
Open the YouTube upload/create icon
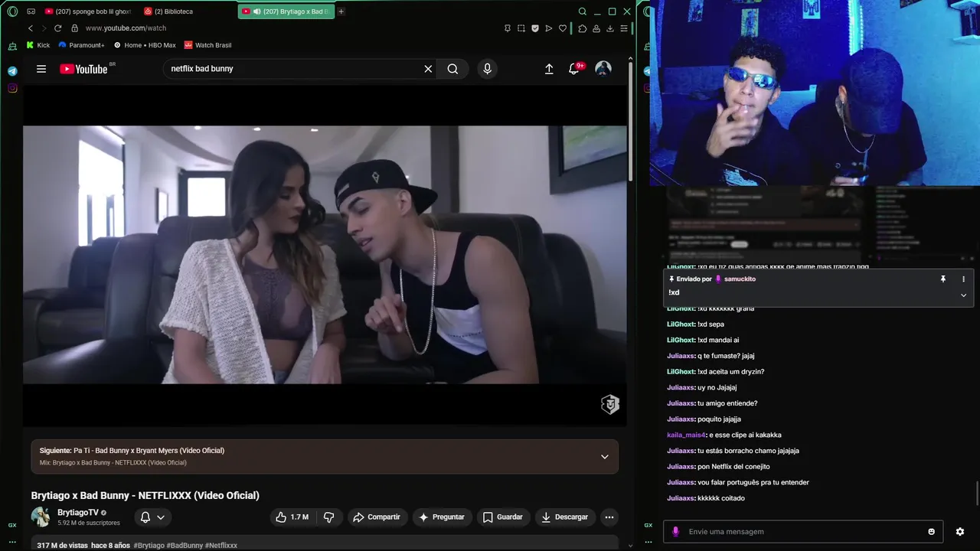549,69
